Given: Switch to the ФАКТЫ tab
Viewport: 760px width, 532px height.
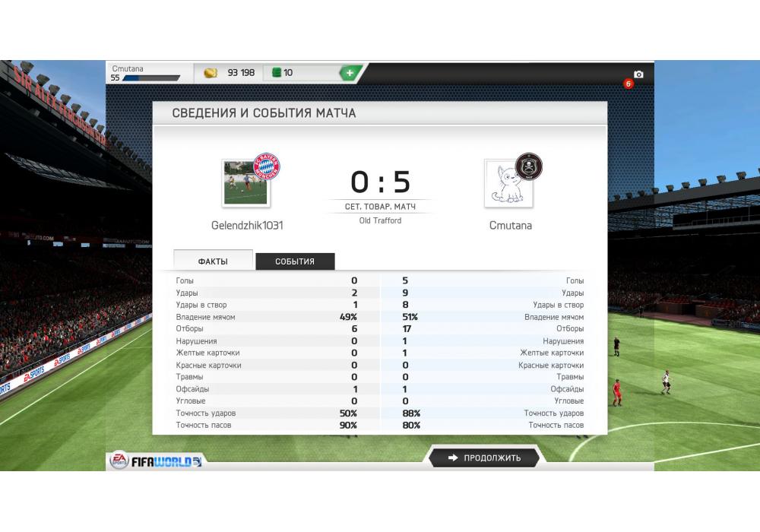Looking at the screenshot, I should [x=213, y=261].
